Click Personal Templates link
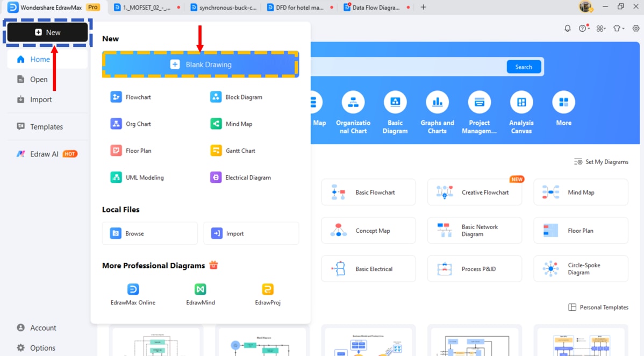The height and width of the screenshot is (356, 644). point(598,307)
